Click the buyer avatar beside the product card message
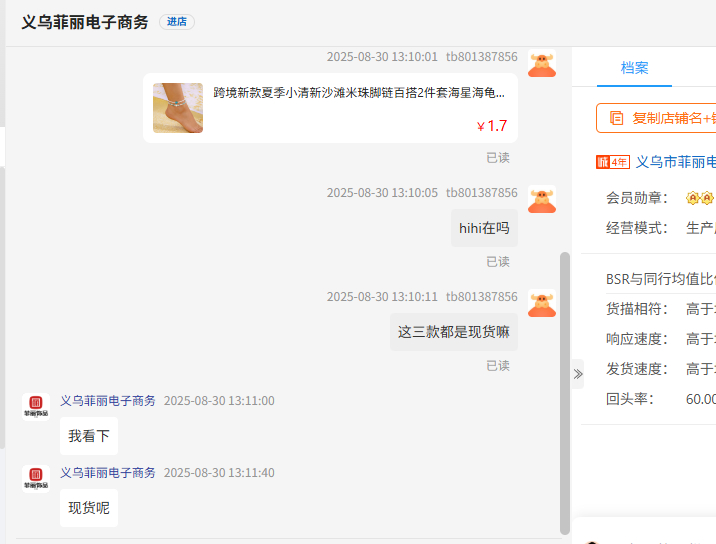Screen dimensions: 716x544 (542, 65)
